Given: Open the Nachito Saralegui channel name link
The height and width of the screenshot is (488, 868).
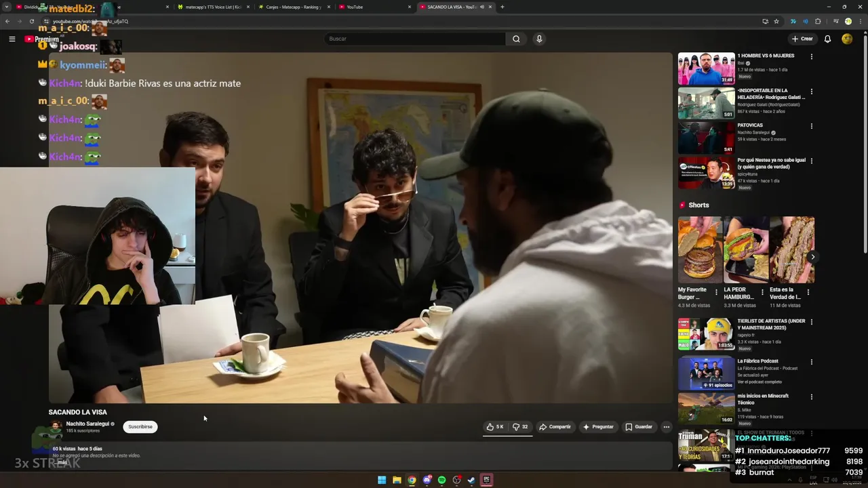Looking at the screenshot, I should click(87, 424).
